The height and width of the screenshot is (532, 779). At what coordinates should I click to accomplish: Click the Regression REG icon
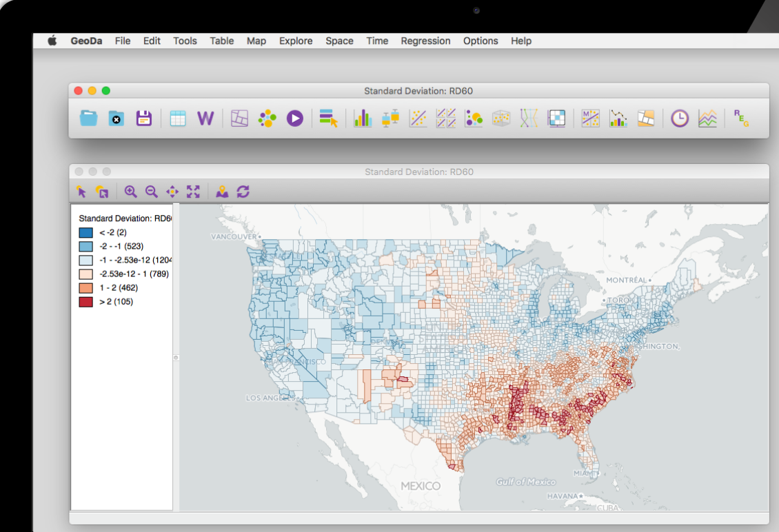[x=740, y=117]
